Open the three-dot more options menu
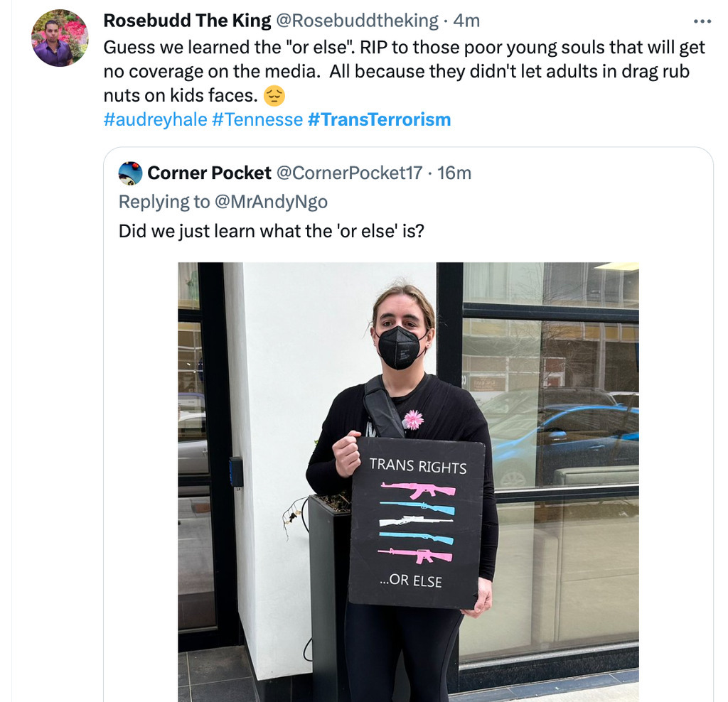The height and width of the screenshot is (702, 728). [x=702, y=21]
